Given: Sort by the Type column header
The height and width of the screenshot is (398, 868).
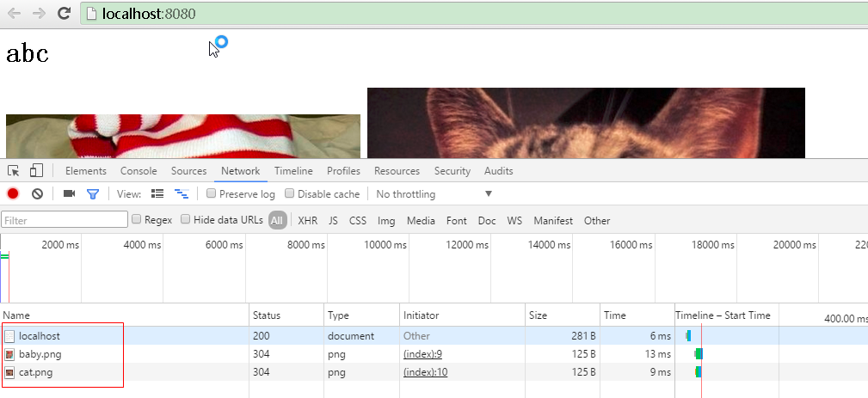Looking at the screenshot, I should [x=361, y=315].
